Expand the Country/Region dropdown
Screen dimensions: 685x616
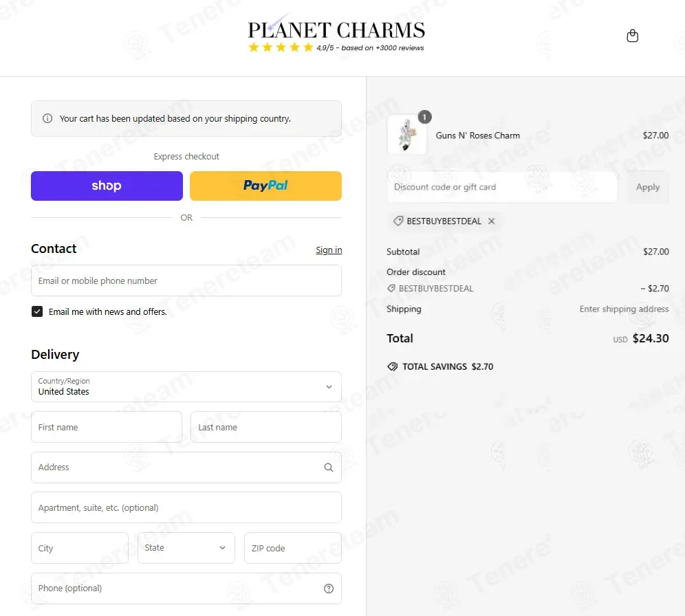pos(186,387)
